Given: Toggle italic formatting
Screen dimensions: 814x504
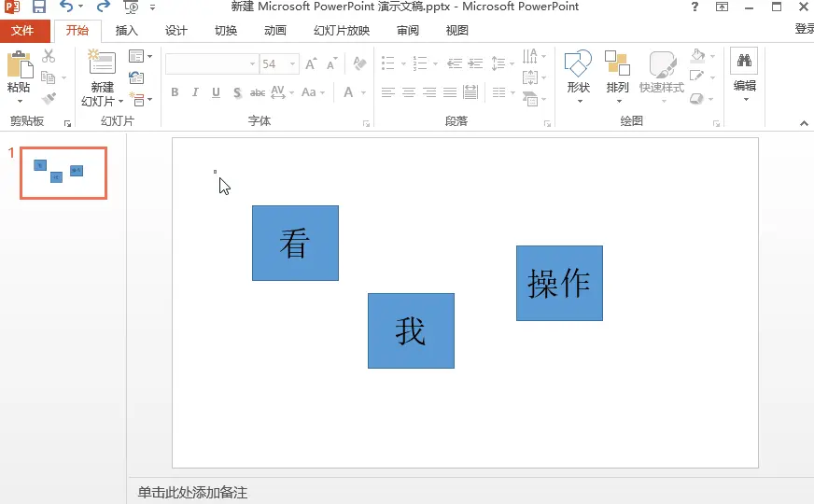Looking at the screenshot, I should 195,92.
